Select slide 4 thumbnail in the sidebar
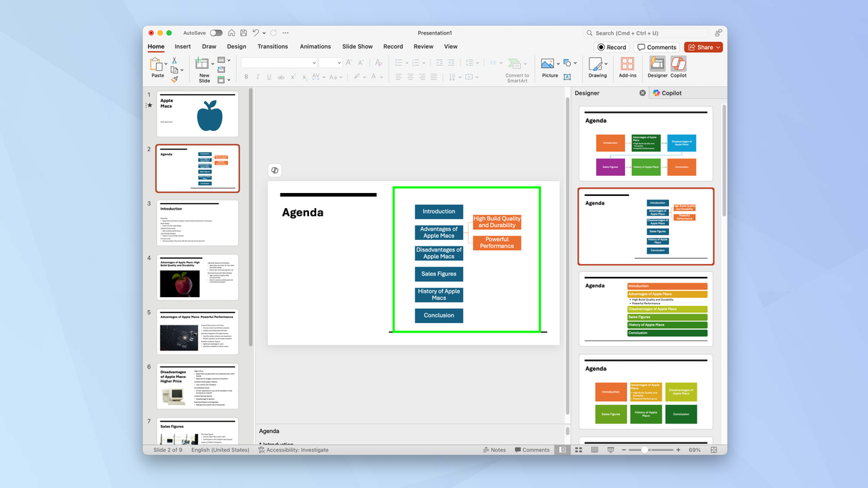868x488 pixels. 197,277
